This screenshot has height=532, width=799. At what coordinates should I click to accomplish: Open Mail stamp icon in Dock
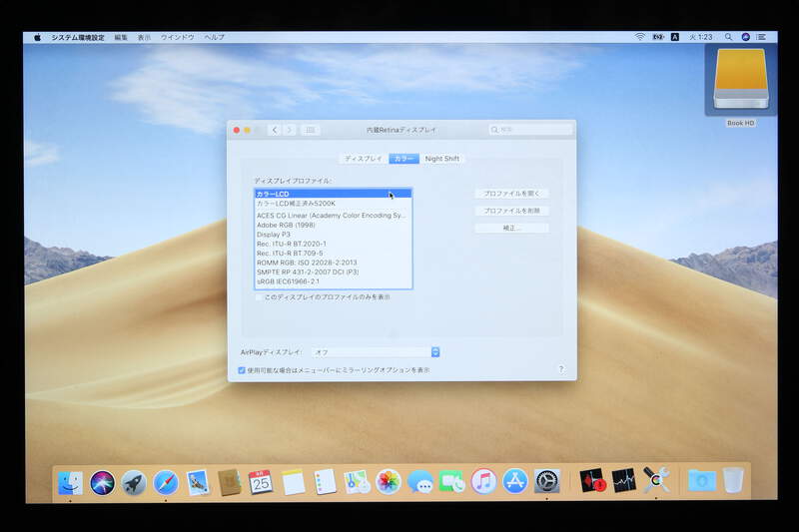coord(198,482)
